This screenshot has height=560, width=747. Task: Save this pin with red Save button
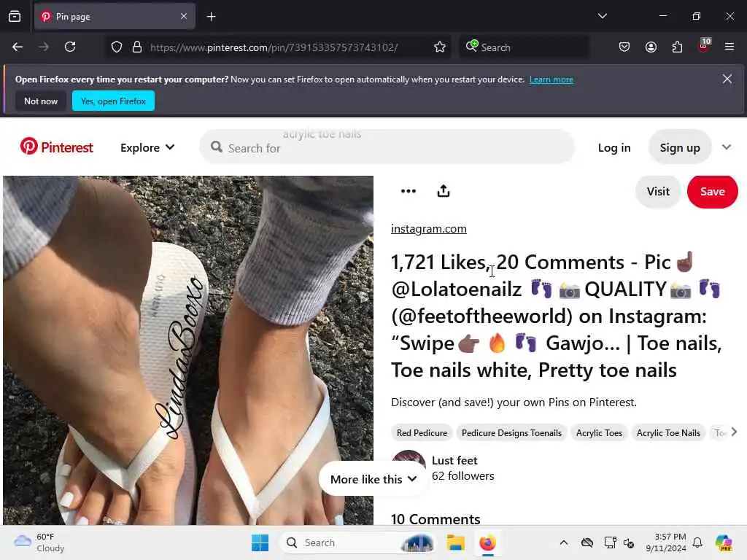tap(713, 192)
